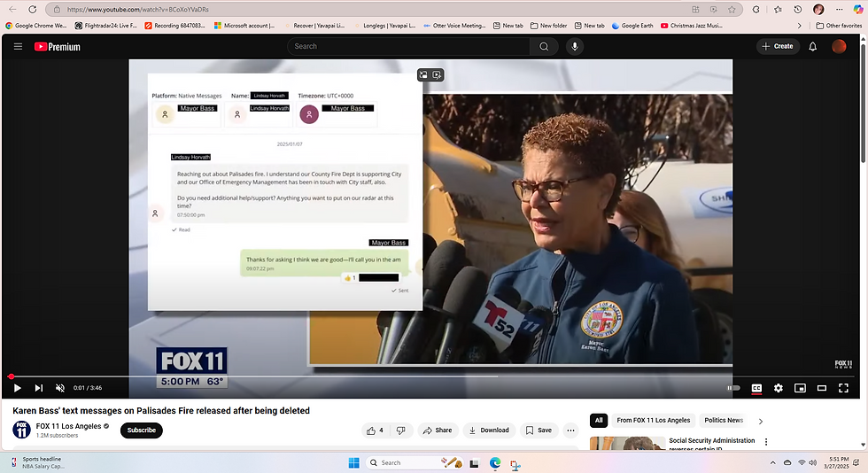Click the browser address bar URL
The width and height of the screenshot is (868, 473).
[x=138, y=10]
